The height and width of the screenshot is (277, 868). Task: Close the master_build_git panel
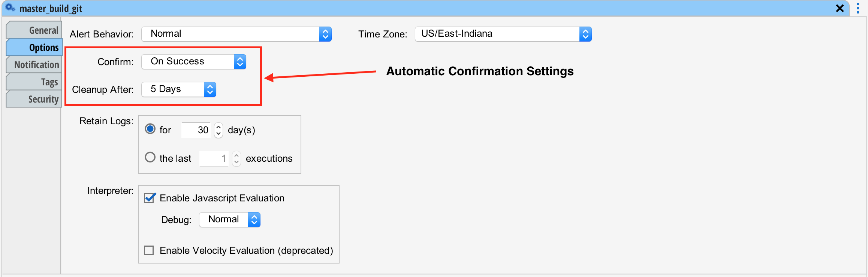coord(840,8)
